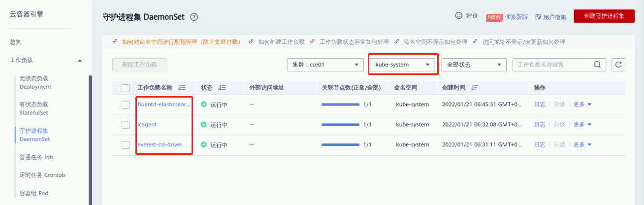Open the StatefulSet menu in sidebar
644x205 pixels.
pyautogui.click(x=33, y=108)
